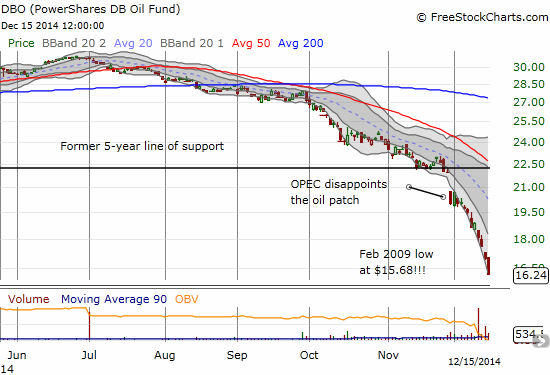Click the Avg 50 legend label
The height and width of the screenshot is (375, 550).
click(251, 43)
